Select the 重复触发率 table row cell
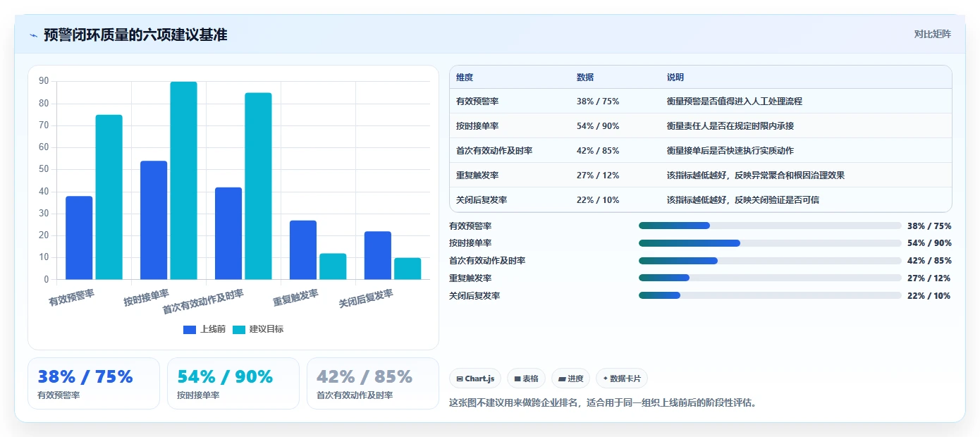Viewport: 980px width, 437px height. point(477,175)
